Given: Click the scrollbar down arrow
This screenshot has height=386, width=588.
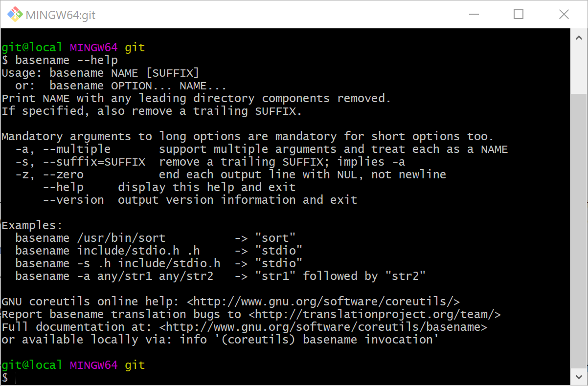Looking at the screenshot, I should [579, 377].
